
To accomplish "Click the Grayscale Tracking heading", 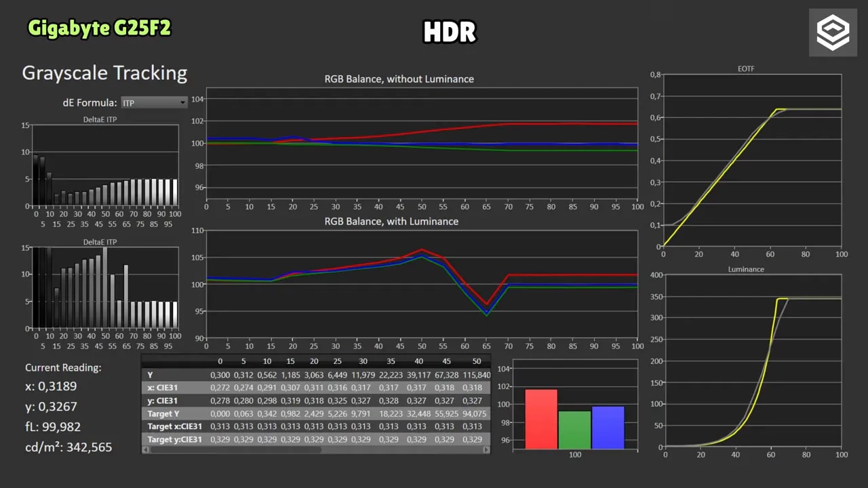I will 104,73.
